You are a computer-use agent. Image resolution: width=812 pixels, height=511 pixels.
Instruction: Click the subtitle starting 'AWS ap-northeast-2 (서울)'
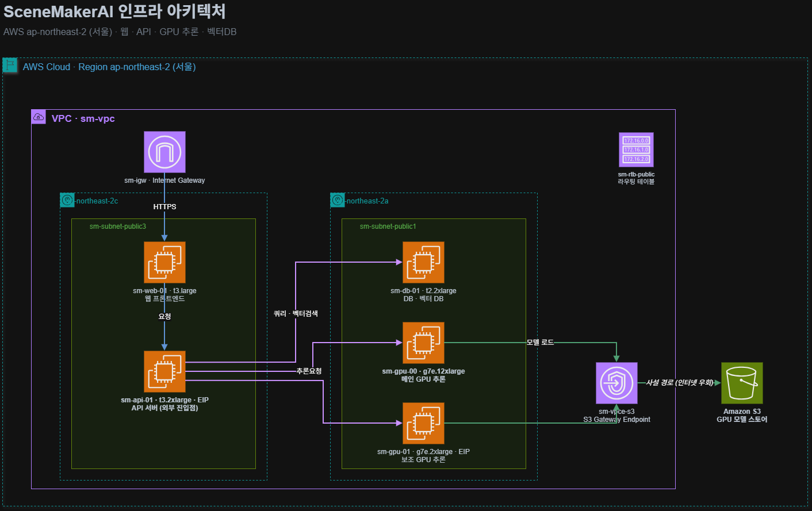[x=120, y=32]
